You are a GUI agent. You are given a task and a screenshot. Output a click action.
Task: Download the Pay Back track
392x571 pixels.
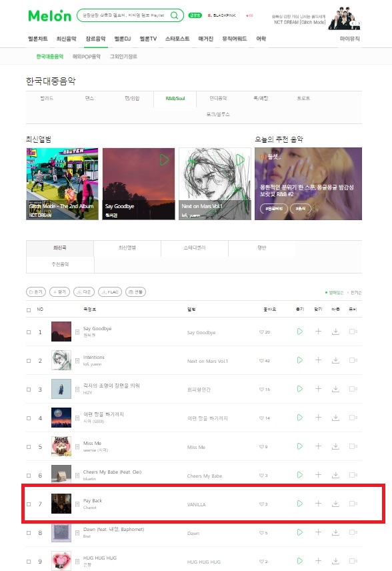(x=335, y=504)
